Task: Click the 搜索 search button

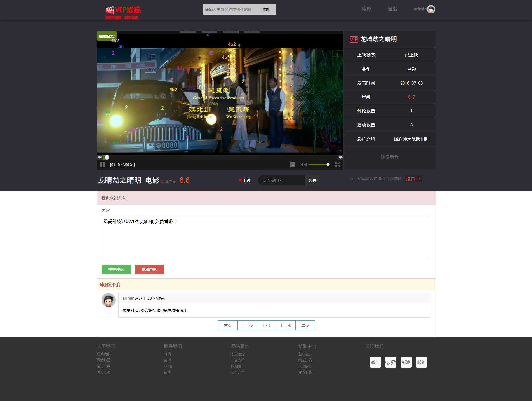Action: coord(265,10)
